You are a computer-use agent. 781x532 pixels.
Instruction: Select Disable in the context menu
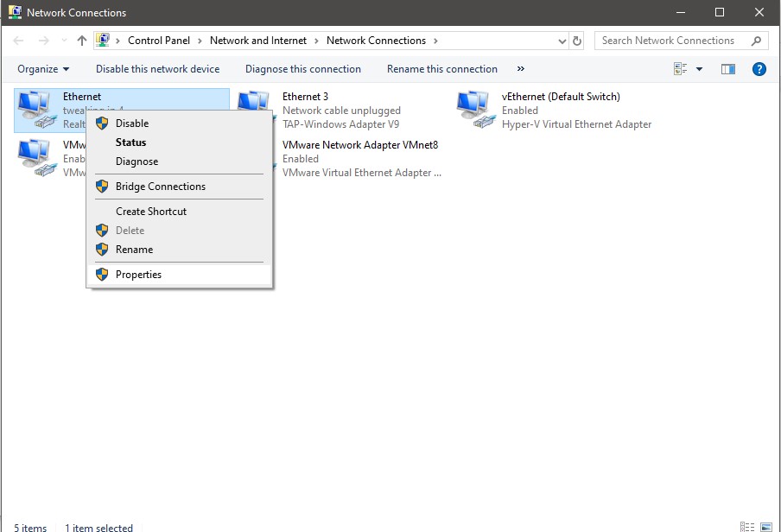pyautogui.click(x=180, y=123)
